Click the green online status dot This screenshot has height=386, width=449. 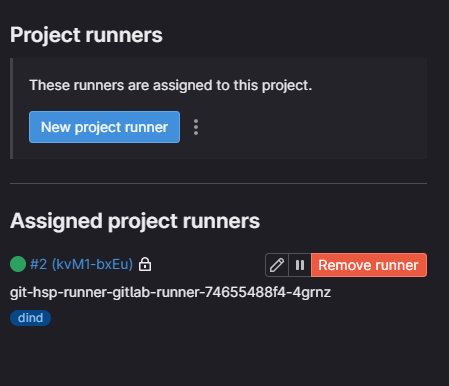pyautogui.click(x=18, y=264)
